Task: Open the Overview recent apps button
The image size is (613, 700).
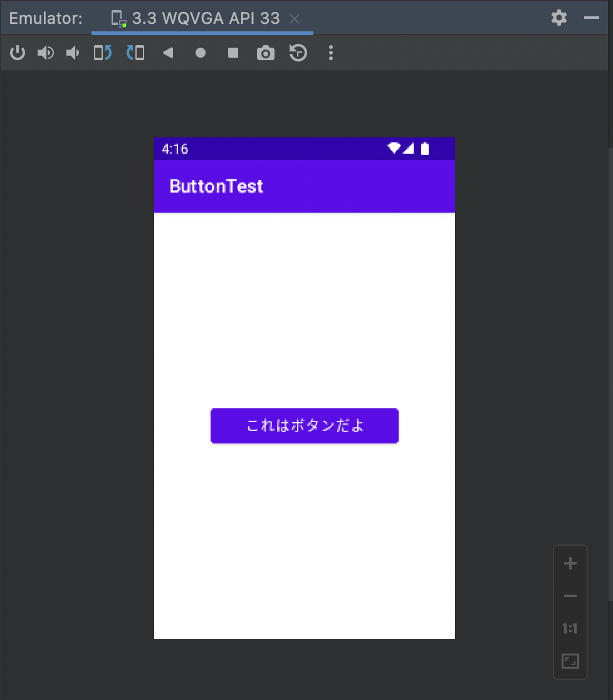Action: pos(233,53)
